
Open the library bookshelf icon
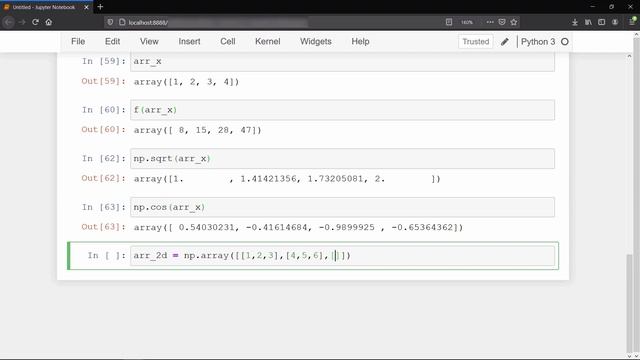[x=588, y=22]
